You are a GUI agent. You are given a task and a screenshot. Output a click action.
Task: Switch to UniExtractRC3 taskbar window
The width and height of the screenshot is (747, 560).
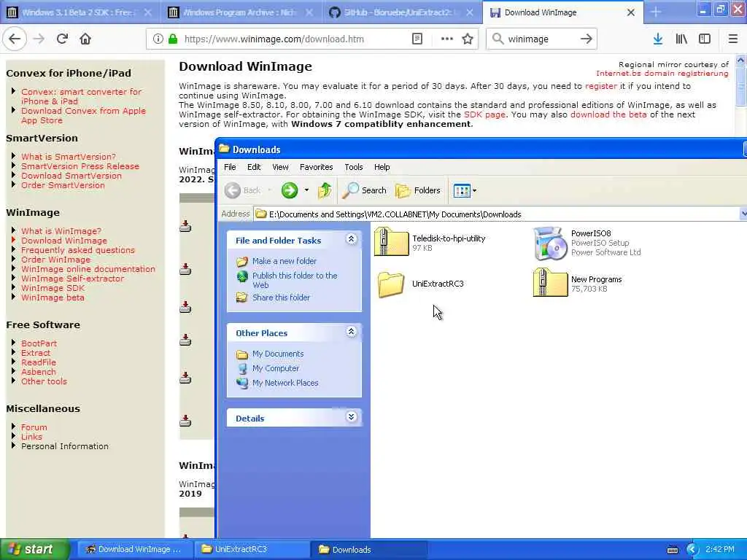tap(251, 549)
